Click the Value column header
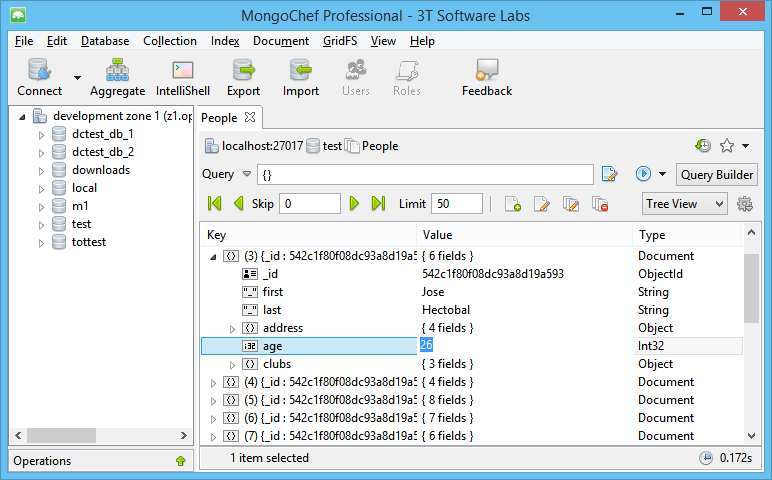 point(525,235)
